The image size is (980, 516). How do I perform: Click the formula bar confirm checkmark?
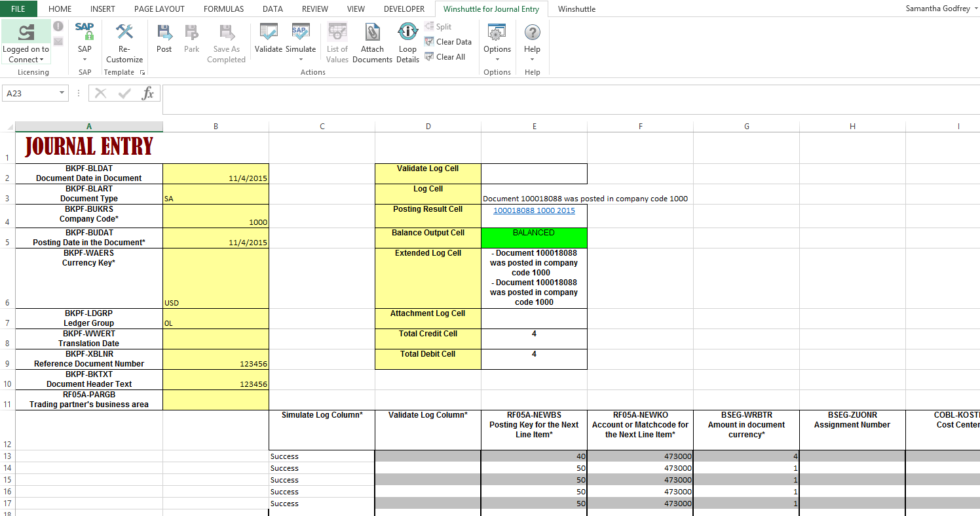(124, 93)
